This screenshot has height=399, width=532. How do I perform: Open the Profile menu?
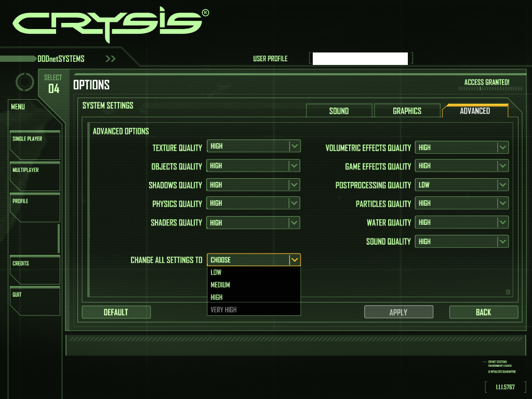[x=35, y=207]
